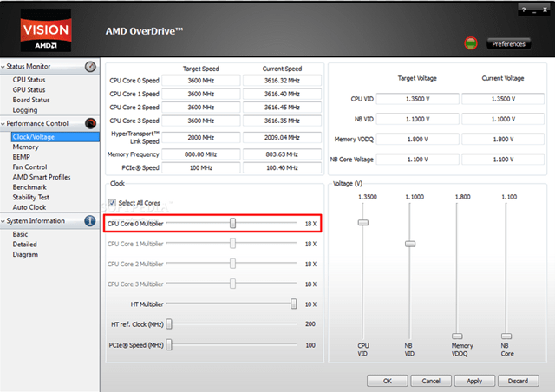Image resolution: width=555 pixels, height=392 pixels.
Task: Toggle the Select All Cores checkbox
Action: point(112,203)
